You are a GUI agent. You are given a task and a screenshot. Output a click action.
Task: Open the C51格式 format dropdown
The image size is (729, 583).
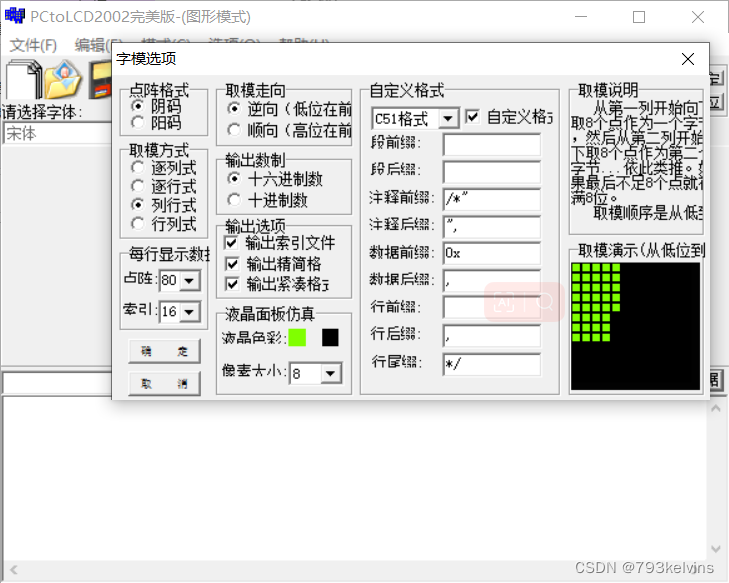click(448, 119)
